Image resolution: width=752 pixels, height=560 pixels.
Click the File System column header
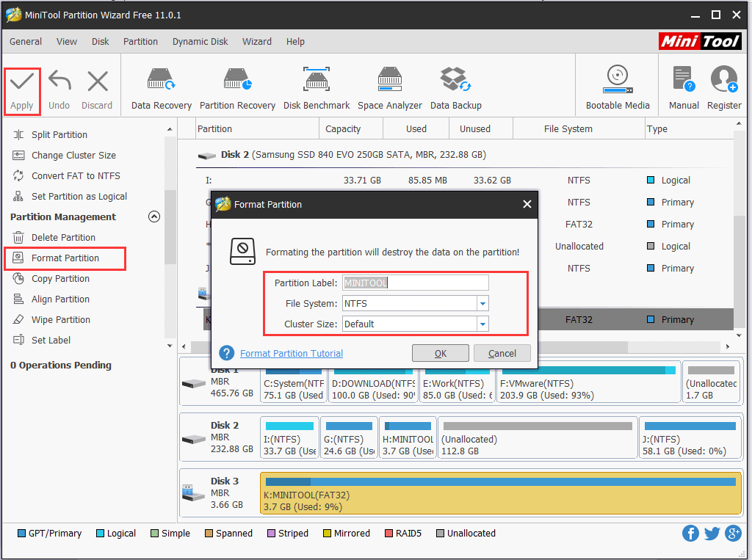coord(579,129)
